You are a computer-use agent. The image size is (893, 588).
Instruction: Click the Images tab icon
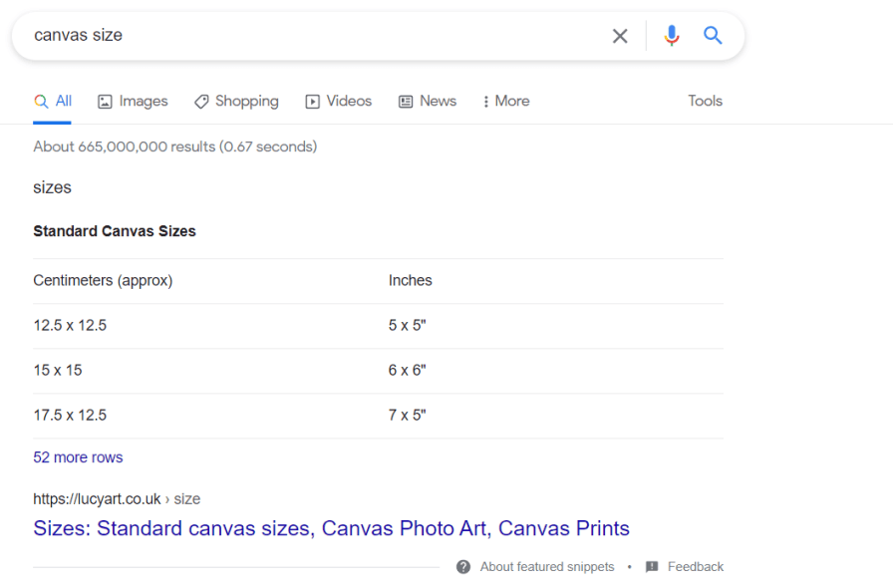105,102
